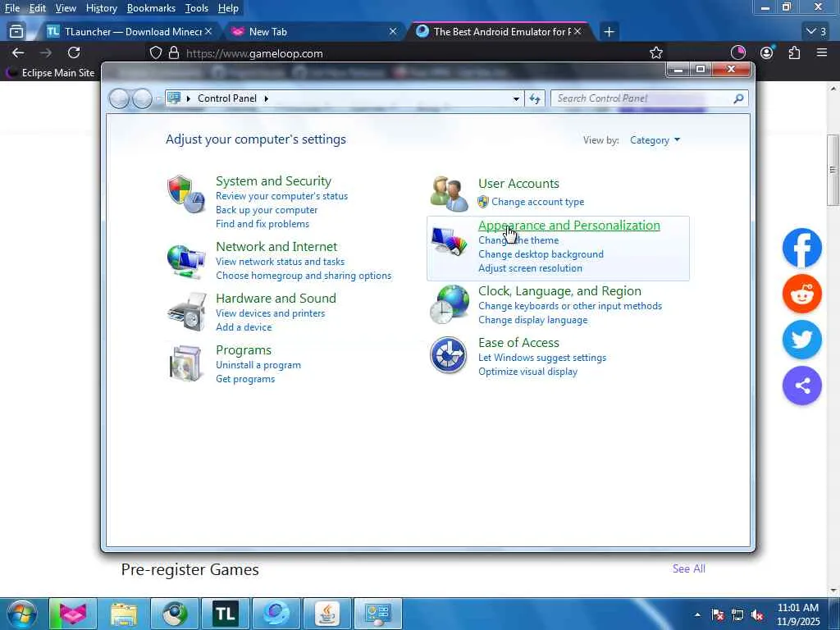Open the Bookmarks menu

(151, 8)
